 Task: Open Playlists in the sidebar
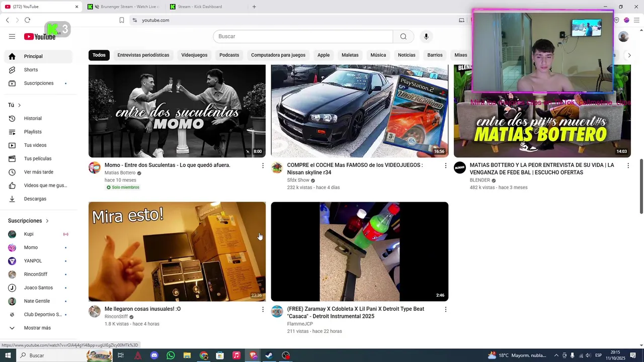point(38,132)
